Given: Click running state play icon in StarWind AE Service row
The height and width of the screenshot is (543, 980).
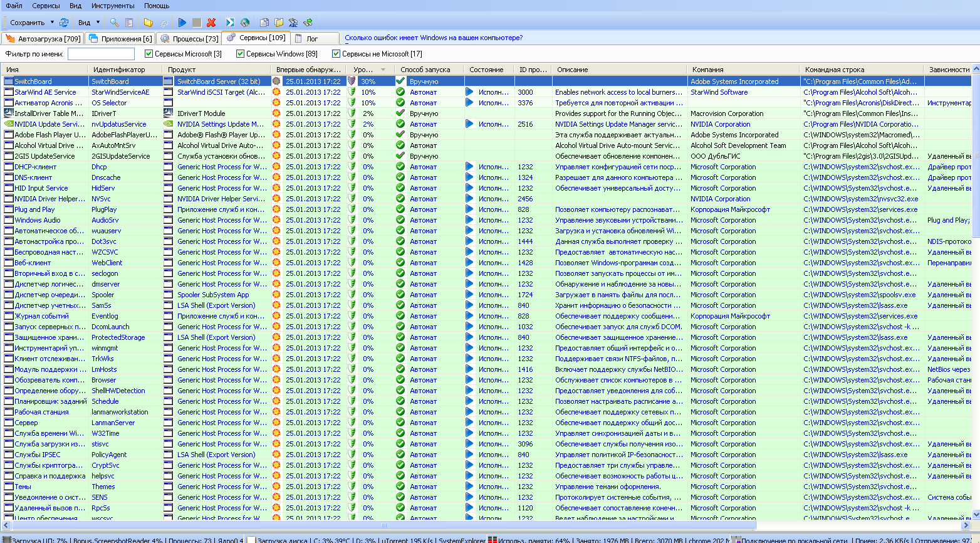Looking at the screenshot, I should tap(470, 92).
